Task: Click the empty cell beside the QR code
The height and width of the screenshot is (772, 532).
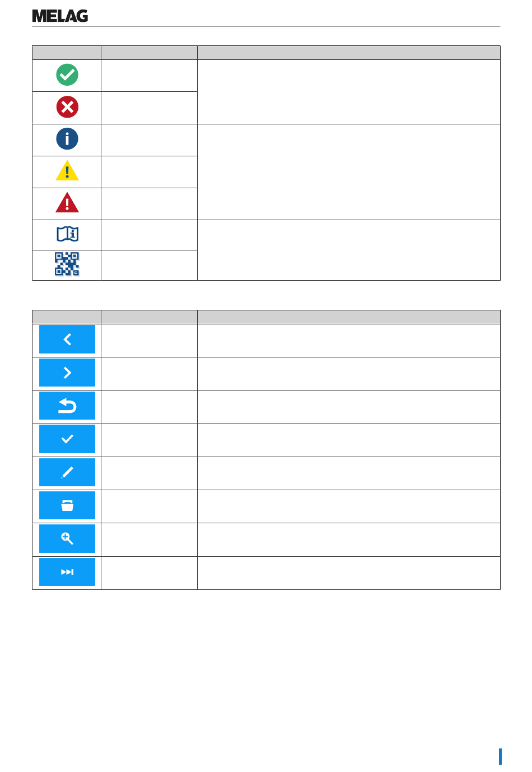Action: [149, 265]
